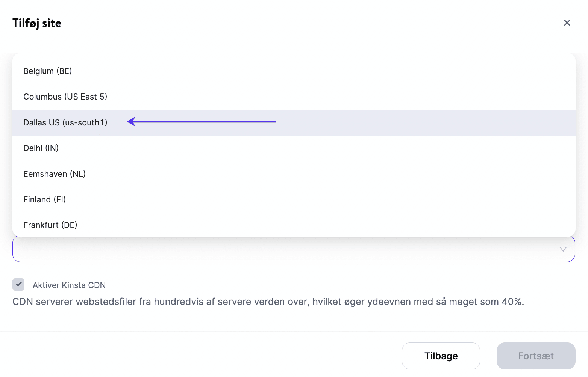This screenshot has width=588, height=377.
Task: Click the Tilføj site heading
Action: pyautogui.click(x=37, y=23)
